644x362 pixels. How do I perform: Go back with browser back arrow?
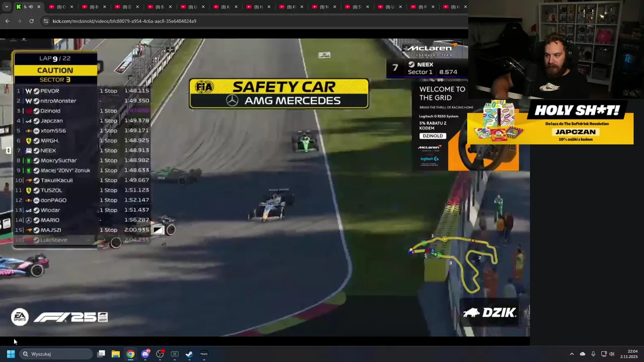7,21
